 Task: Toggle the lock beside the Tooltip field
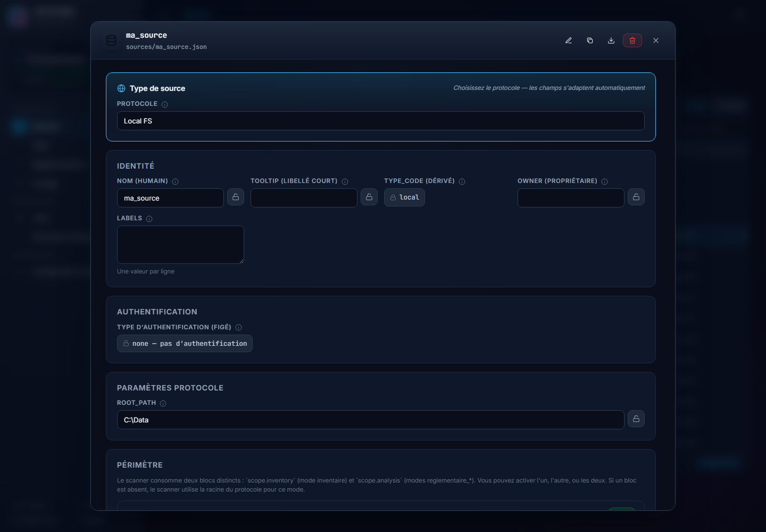(369, 197)
